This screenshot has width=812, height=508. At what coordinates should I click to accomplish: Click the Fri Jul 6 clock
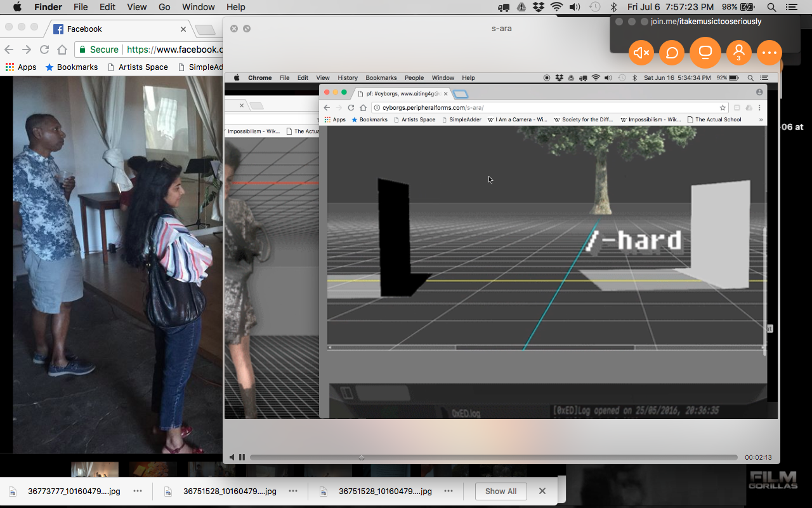[x=671, y=7]
